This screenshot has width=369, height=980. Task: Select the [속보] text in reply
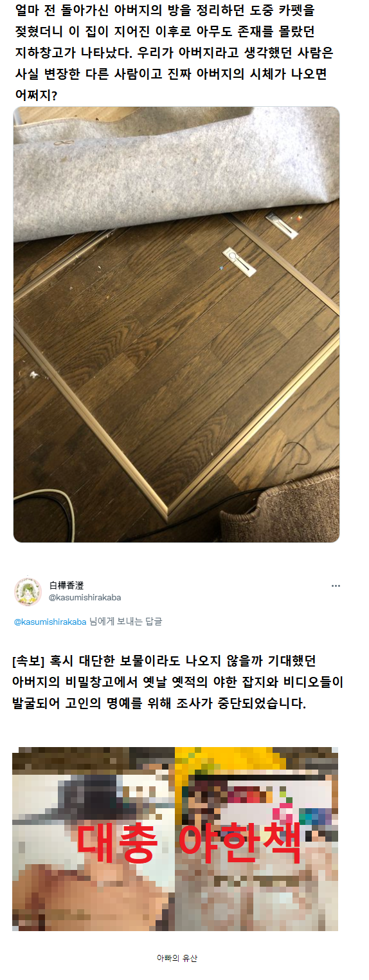(x=28, y=661)
